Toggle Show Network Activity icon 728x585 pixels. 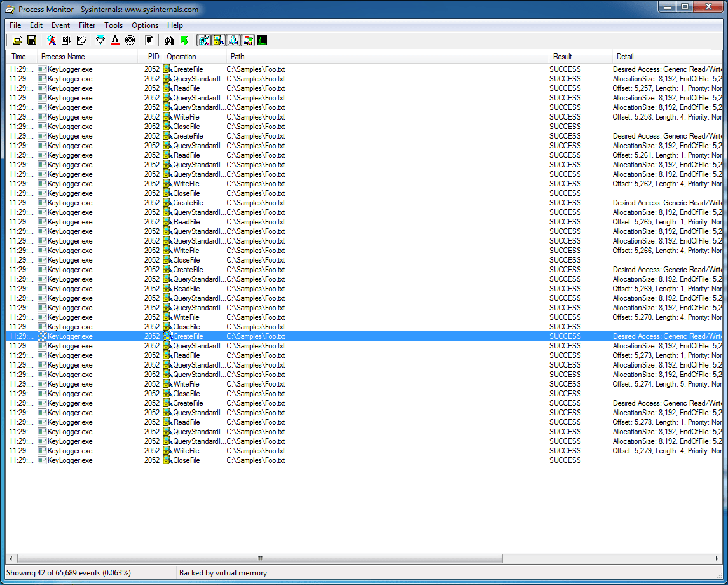point(233,41)
